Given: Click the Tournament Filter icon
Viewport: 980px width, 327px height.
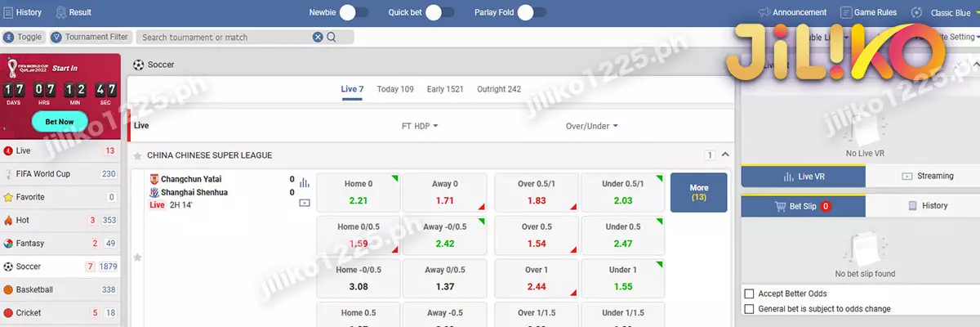Looking at the screenshot, I should coord(56,37).
